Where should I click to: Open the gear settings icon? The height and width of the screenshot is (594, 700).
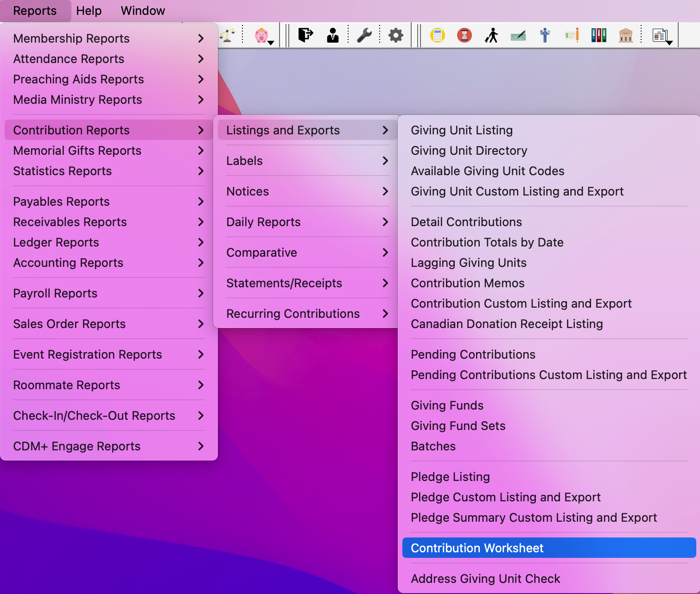point(395,35)
